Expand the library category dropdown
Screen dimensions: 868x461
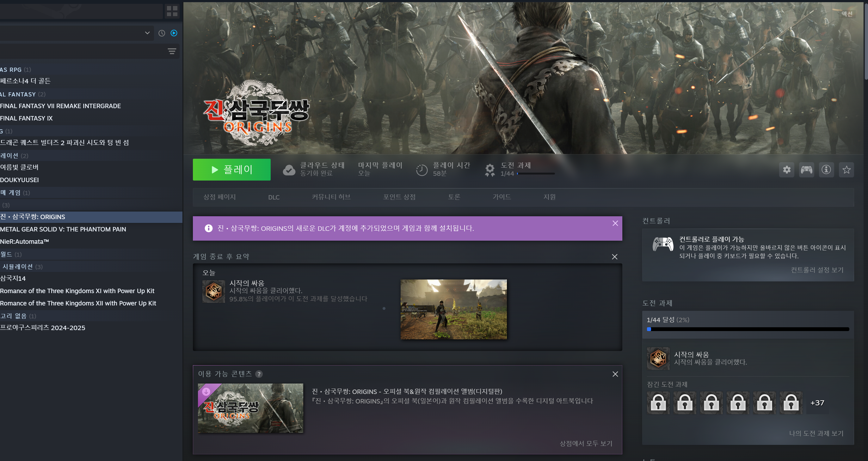click(147, 33)
